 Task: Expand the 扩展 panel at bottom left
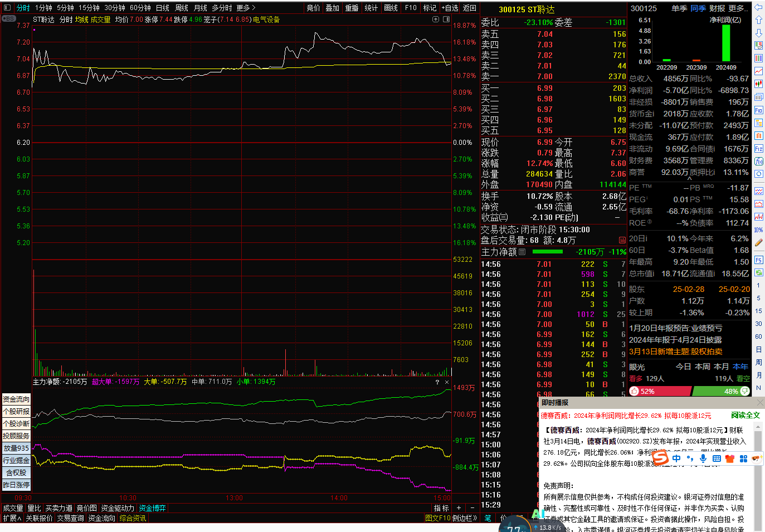12,518
